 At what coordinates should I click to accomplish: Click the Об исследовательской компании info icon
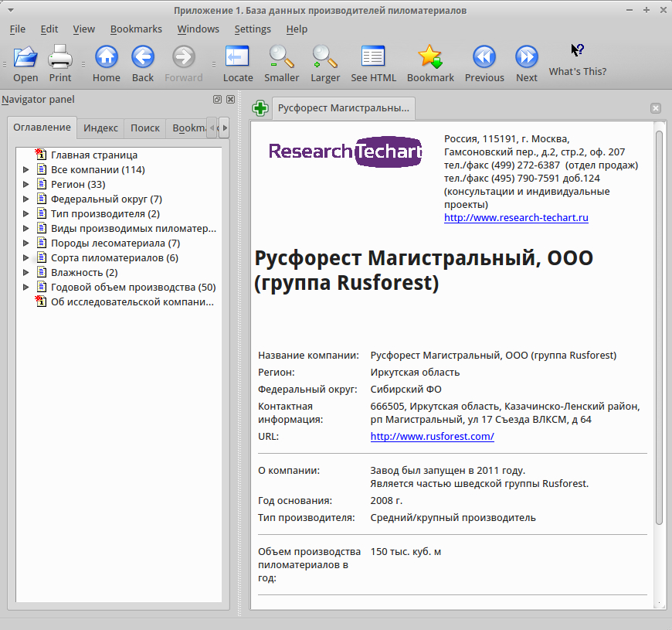click(x=41, y=301)
